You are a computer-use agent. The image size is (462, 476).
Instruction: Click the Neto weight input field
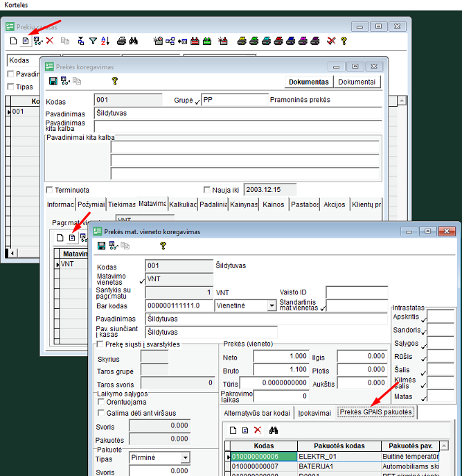click(281, 356)
